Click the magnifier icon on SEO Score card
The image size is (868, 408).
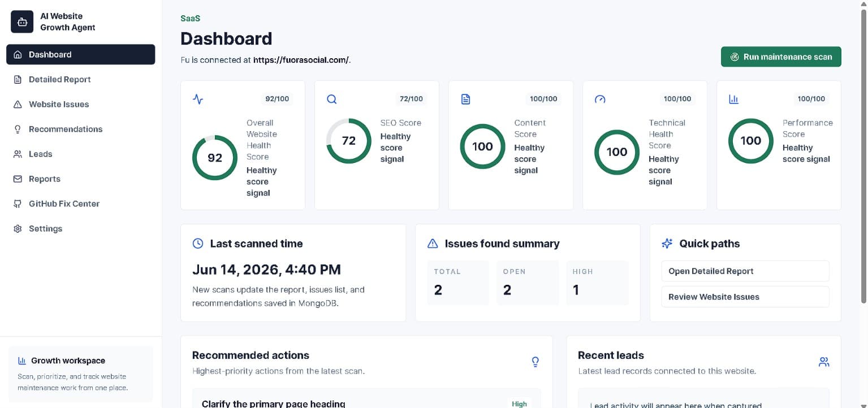point(332,99)
